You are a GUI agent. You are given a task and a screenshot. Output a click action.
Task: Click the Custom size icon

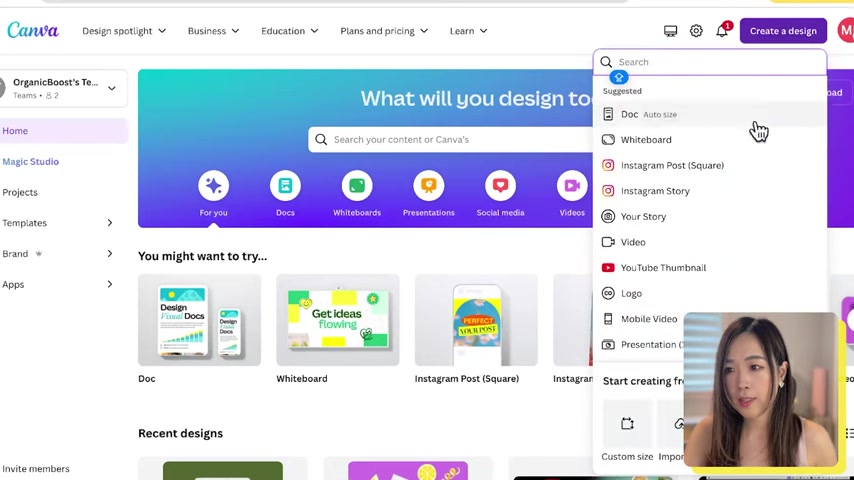[x=627, y=423]
